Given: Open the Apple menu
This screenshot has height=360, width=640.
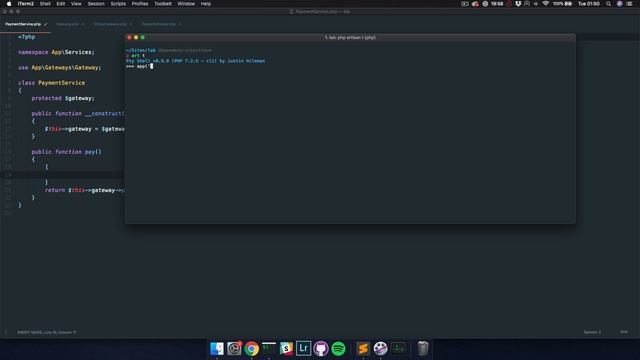Looking at the screenshot, I should (9, 4).
